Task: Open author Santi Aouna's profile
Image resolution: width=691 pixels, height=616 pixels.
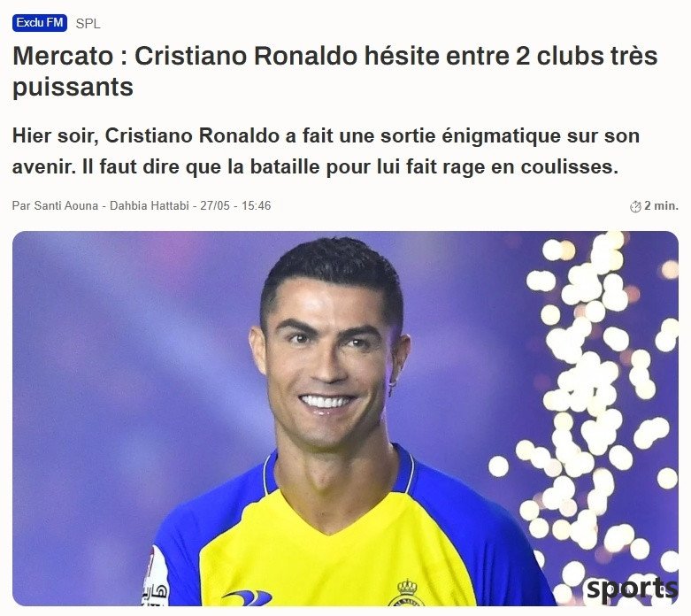Action: (x=66, y=206)
